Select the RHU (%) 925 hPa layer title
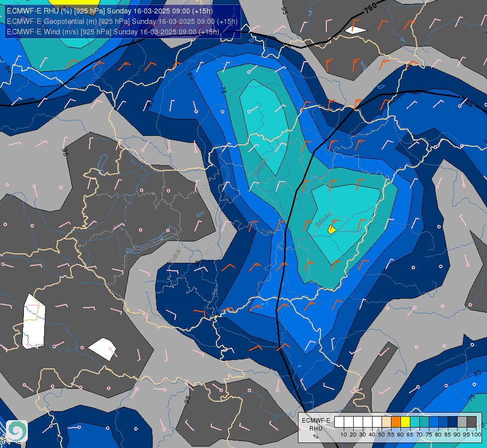Image resolution: width=487 pixels, height=448 pixels. [x=109, y=11]
